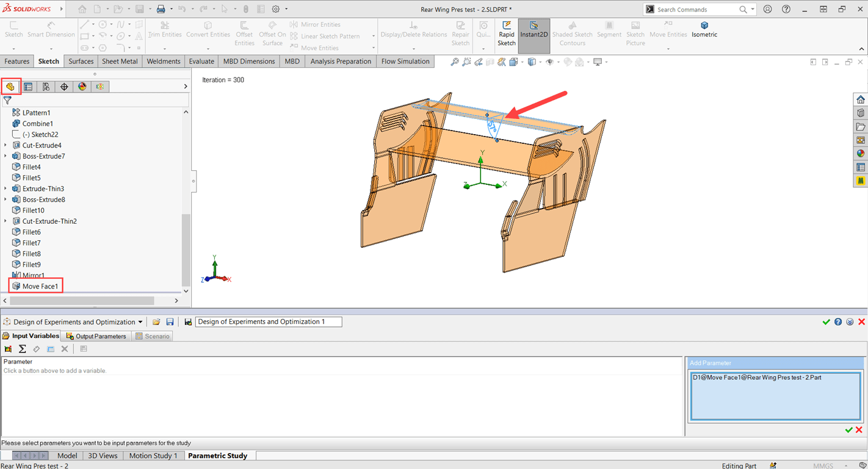Enable Shaded Sketch Contours

click(572, 30)
